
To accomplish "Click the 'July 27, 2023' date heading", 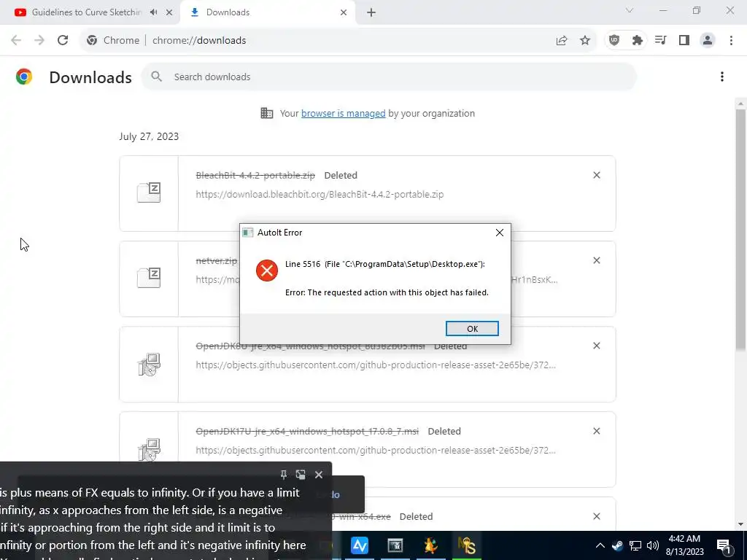I will pyautogui.click(x=149, y=136).
